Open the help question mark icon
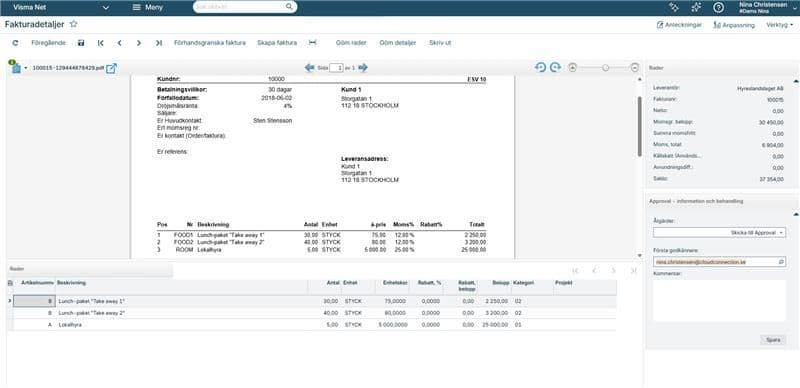This screenshot has height=388, width=800. tap(718, 7)
